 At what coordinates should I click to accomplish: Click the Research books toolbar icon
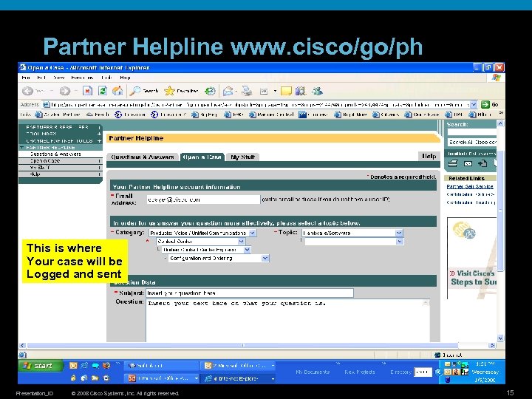(x=300, y=91)
